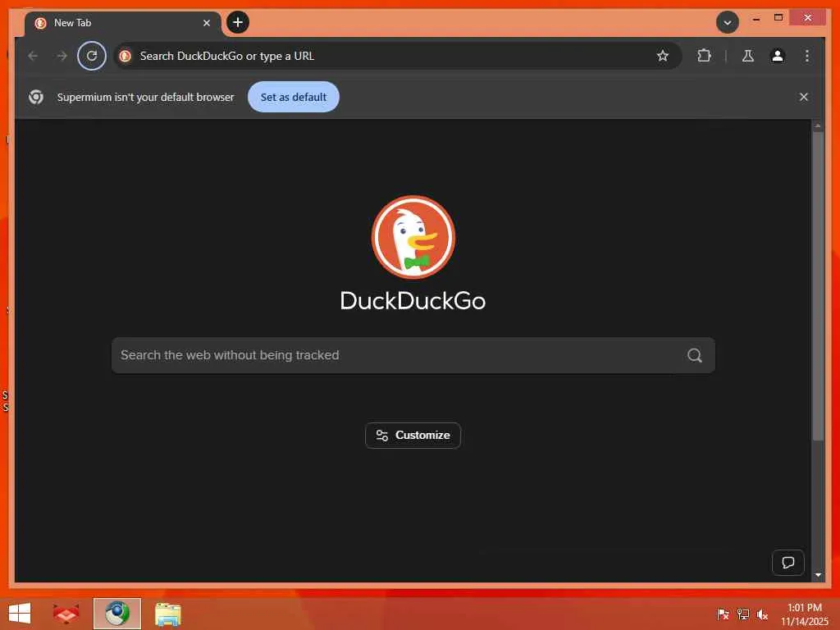The height and width of the screenshot is (630, 840).
Task: Open the Windows Start button
Action: click(x=20, y=614)
